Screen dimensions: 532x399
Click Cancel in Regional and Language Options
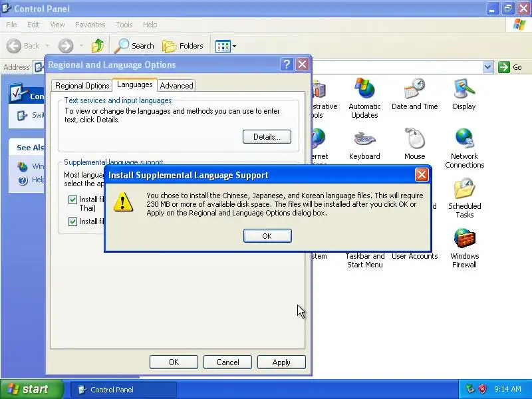click(x=227, y=362)
